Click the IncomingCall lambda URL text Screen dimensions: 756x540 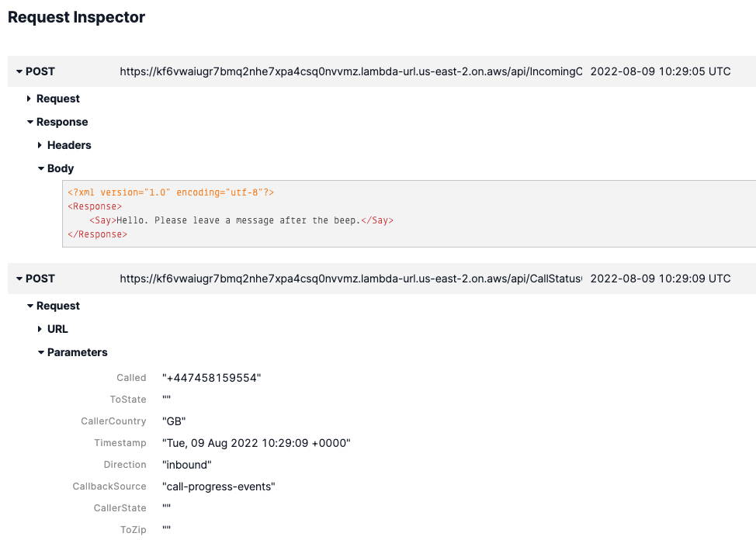tap(351, 71)
